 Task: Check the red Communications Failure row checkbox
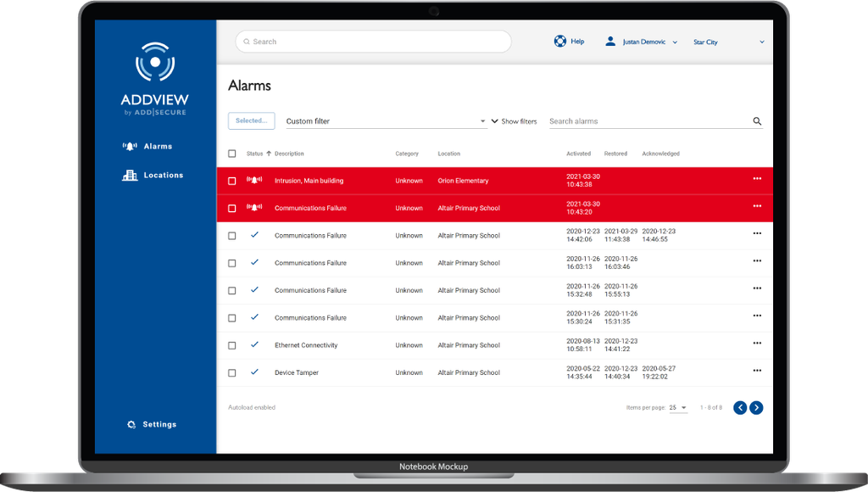point(232,209)
